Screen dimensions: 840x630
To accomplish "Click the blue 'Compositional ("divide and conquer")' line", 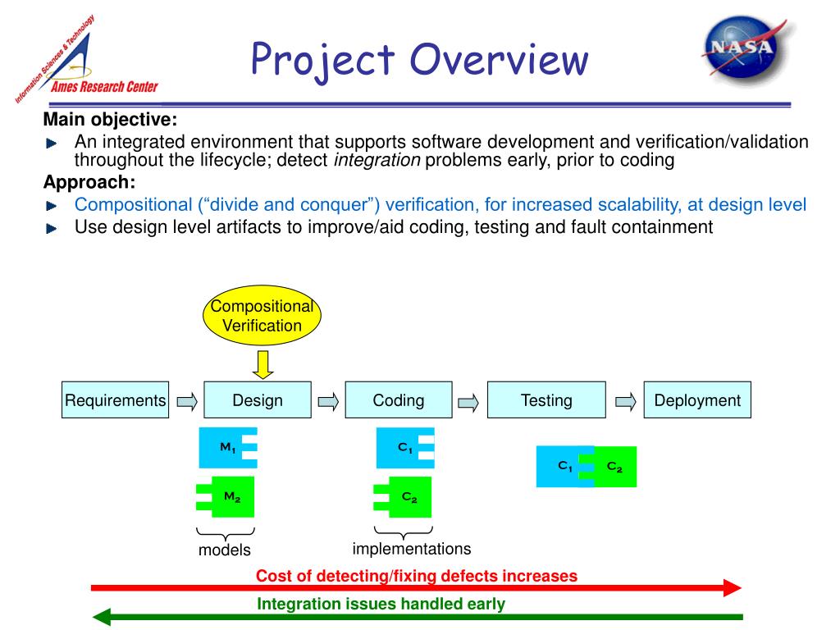I will tap(441, 204).
